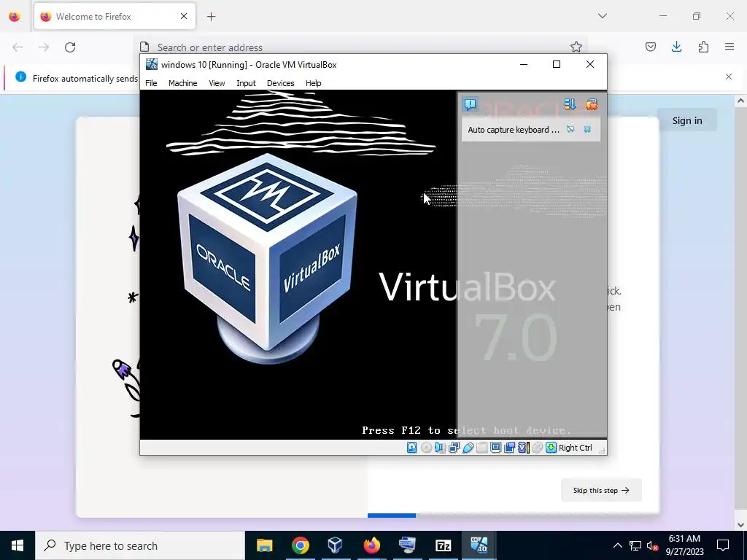Click the notification order toggle icon in VirtualBox
The height and width of the screenshot is (560, 747).
pos(570,104)
